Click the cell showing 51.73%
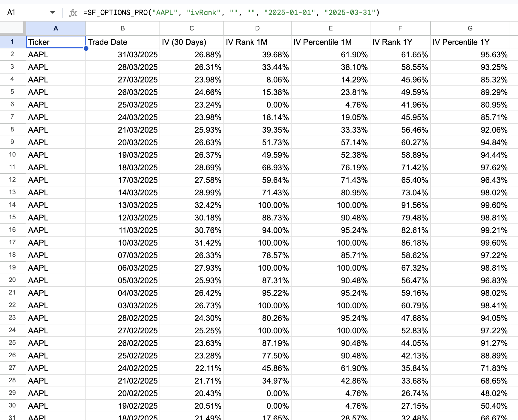The width and height of the screenshot is (518, 420). click(258, 142)
